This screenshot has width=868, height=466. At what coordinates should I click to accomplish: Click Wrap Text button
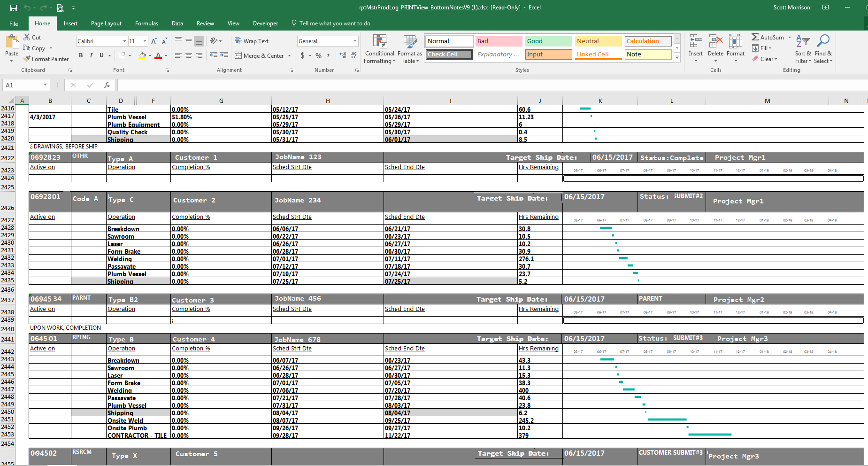point(252,41)
